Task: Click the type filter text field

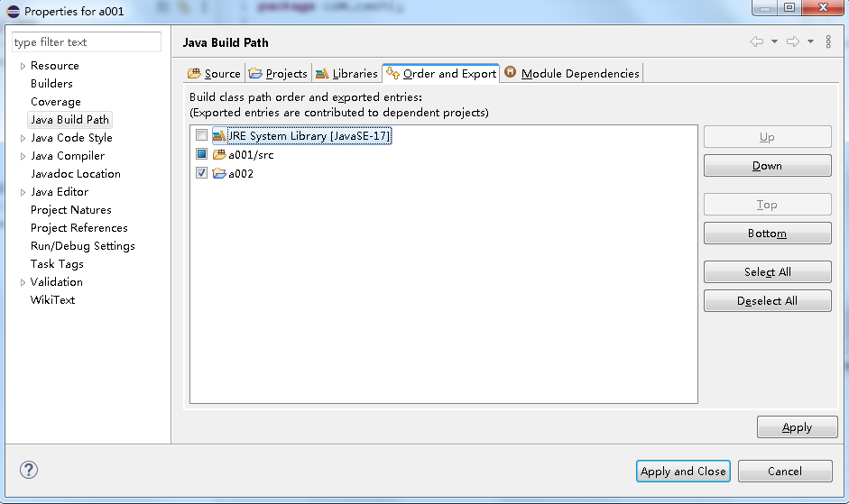Action: pyautogui.click(x=87, y=42)
